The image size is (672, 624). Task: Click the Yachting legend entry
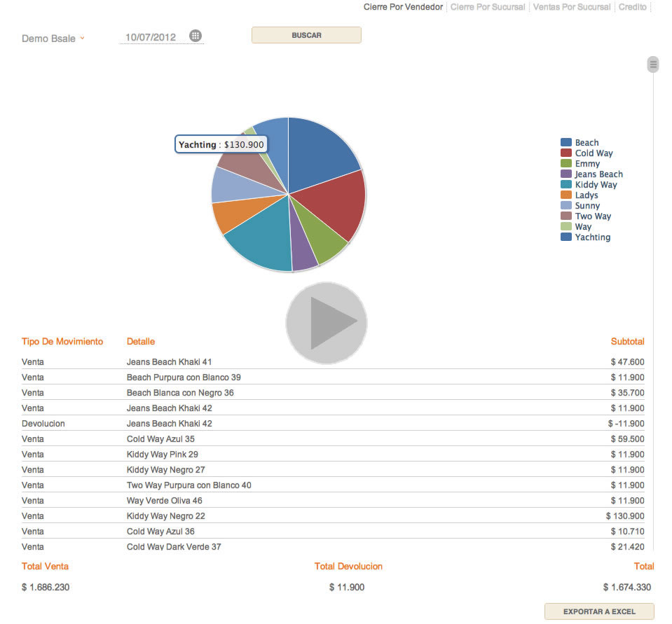[592, 237]
